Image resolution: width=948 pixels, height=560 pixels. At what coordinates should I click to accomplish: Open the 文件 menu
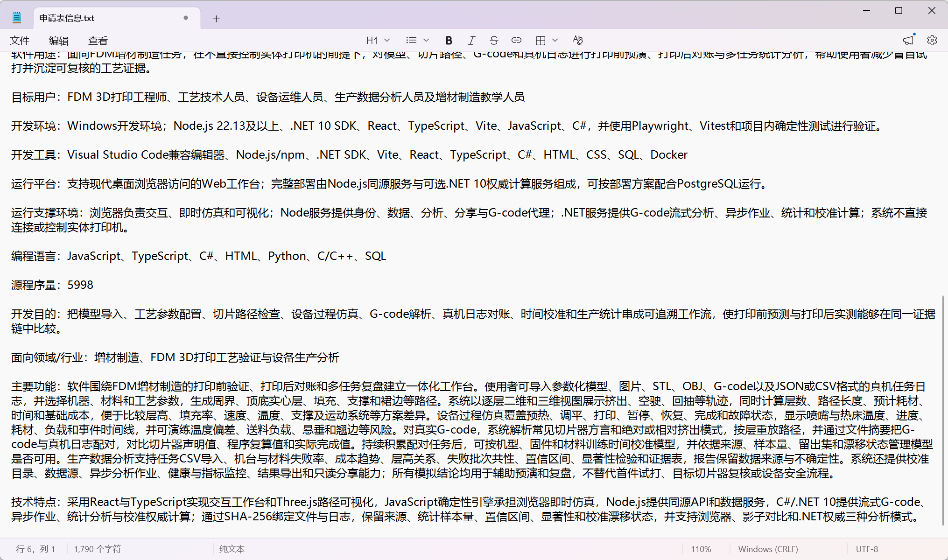[x=20, y=41]
